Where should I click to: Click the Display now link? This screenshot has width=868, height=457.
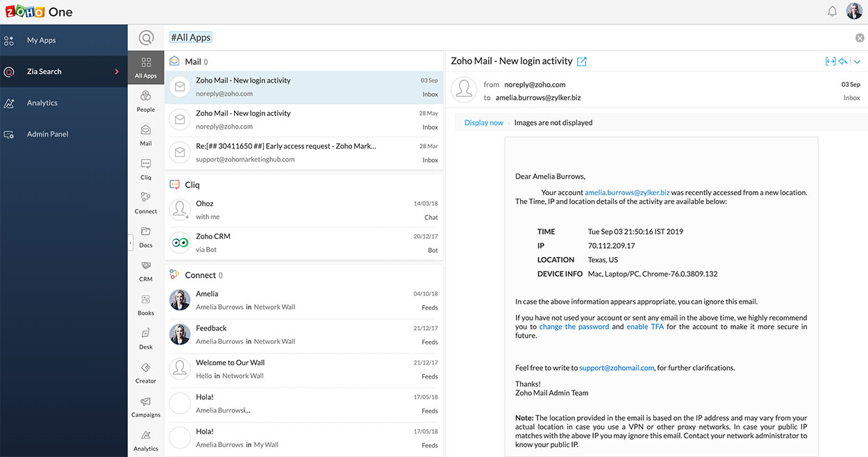pyautogui.click(x=484, y=122)
